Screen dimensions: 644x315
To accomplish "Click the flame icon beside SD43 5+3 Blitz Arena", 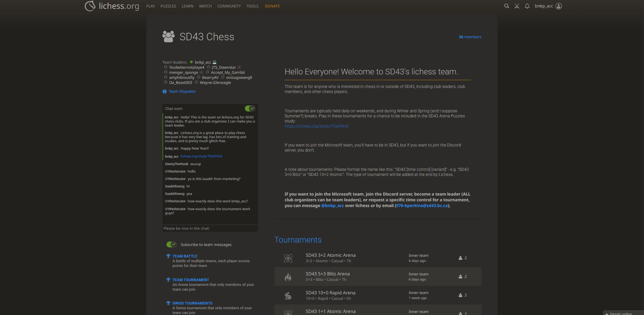I will point(288,276).
